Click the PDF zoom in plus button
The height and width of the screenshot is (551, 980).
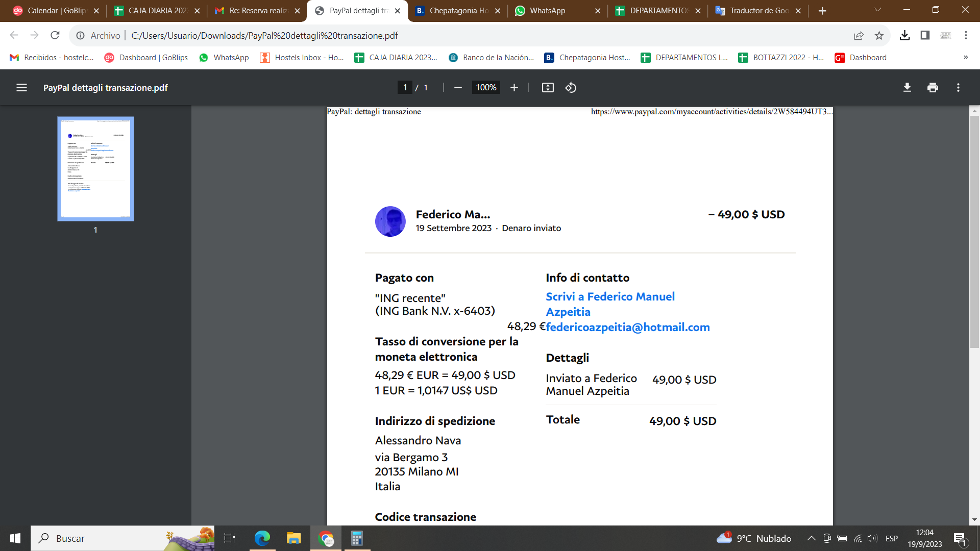[514, 88]
